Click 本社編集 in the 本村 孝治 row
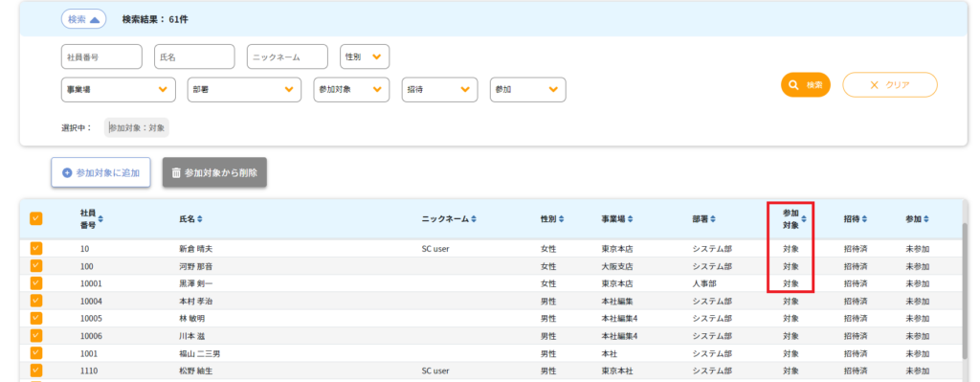980x382 pixels. [617, 302]
